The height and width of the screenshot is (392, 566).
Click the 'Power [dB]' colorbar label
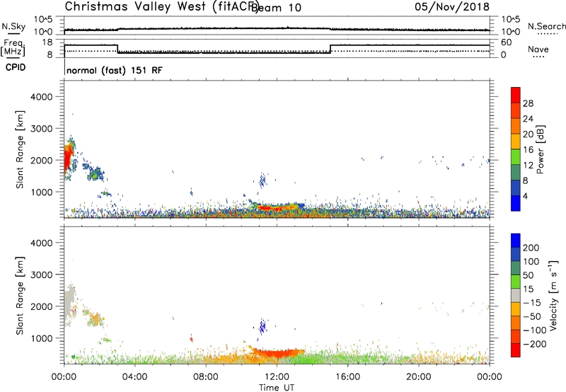click(540, 150)
